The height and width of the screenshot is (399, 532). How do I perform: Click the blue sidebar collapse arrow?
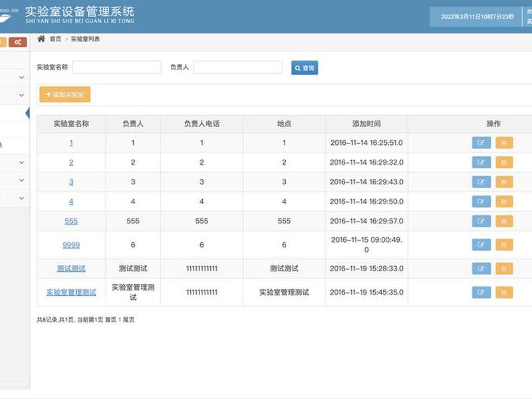coord(27,113)
